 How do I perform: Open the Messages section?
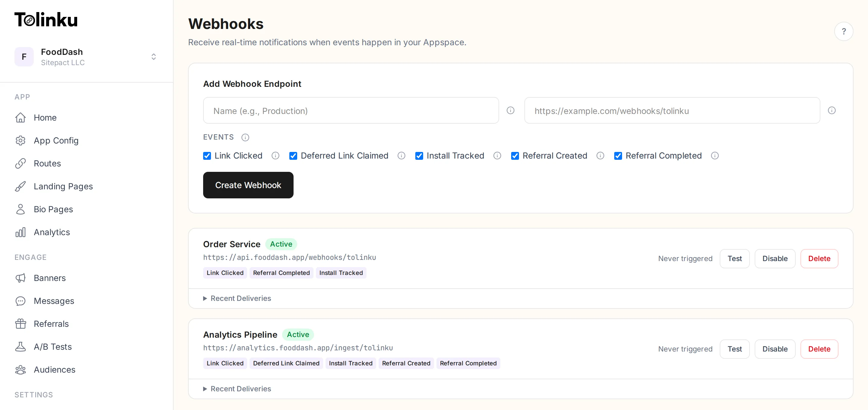pos(54,301)
